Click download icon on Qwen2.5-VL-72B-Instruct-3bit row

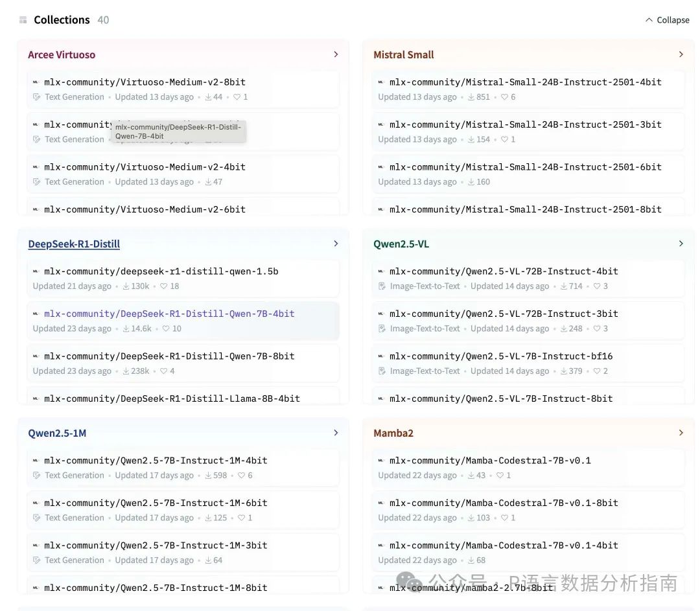564,329
